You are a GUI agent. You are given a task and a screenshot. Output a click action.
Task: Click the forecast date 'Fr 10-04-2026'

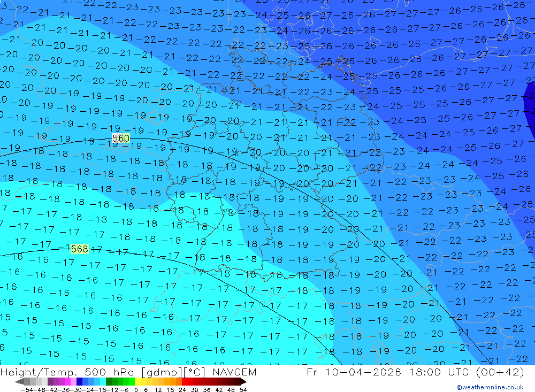click(354, 372)
